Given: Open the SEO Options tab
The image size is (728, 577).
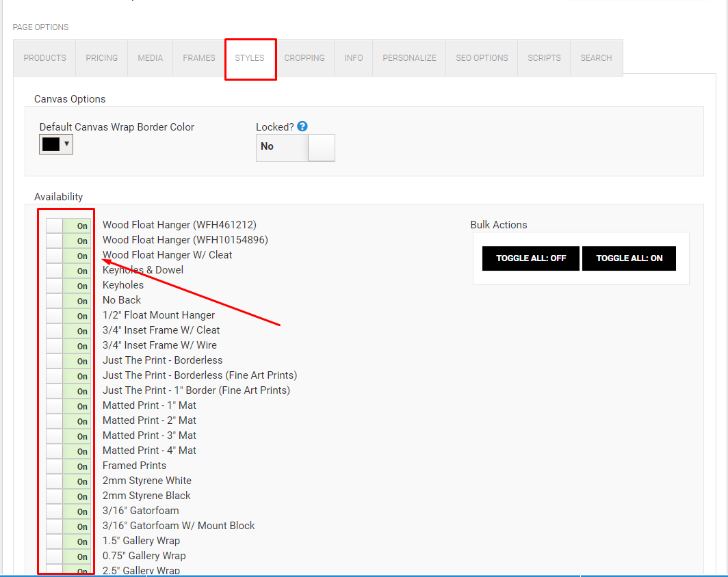Looking at the screenshot, I should [482, 58].
